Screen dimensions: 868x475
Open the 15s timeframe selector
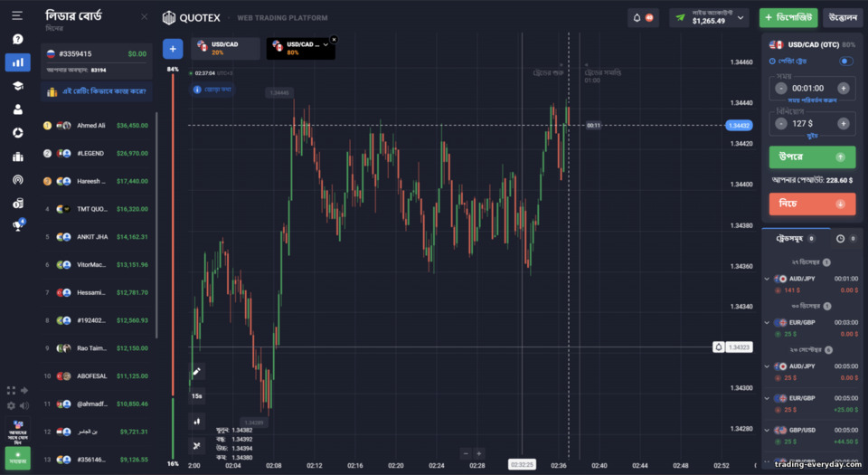click(196, 396)
